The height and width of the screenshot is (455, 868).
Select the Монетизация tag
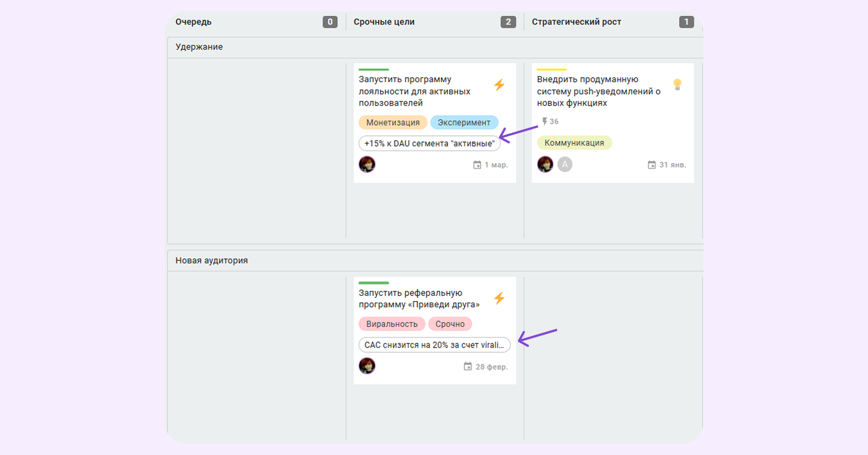point(393,122)
